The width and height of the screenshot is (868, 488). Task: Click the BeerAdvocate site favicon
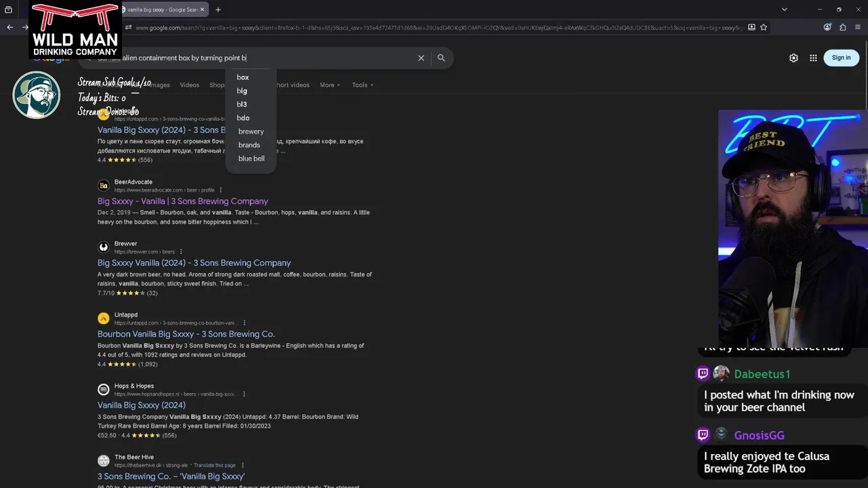click(x=103, y=186)
